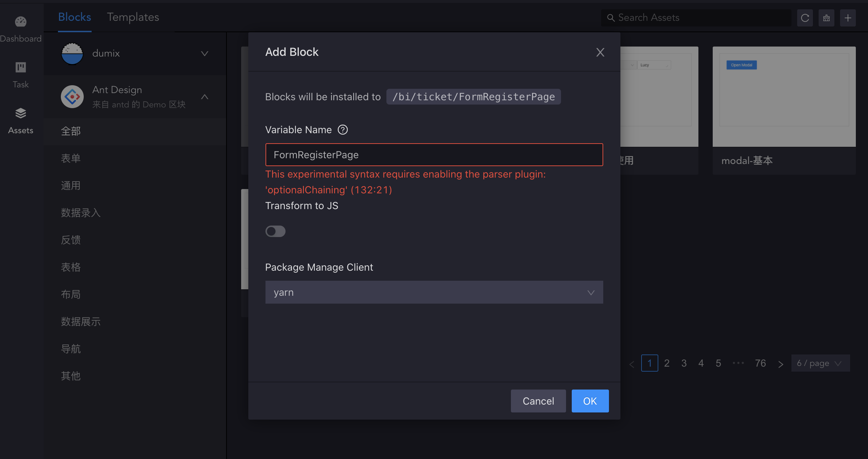
Task: Switch to the Templates tab
Action: (133, 17)
